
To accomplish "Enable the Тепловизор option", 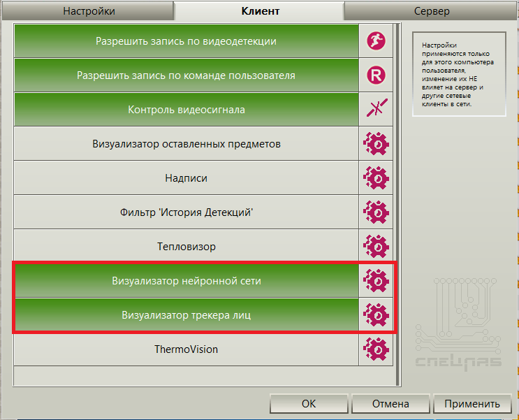I will click(187, 247).
